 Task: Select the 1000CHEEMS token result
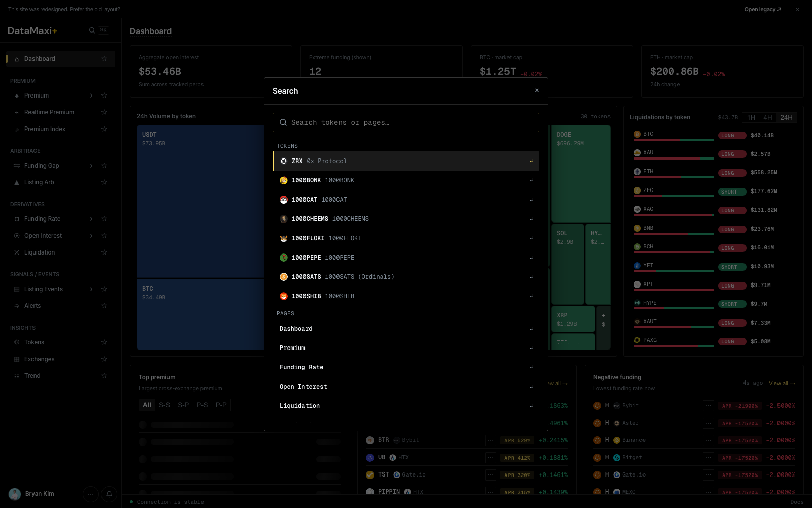(406, 219)
